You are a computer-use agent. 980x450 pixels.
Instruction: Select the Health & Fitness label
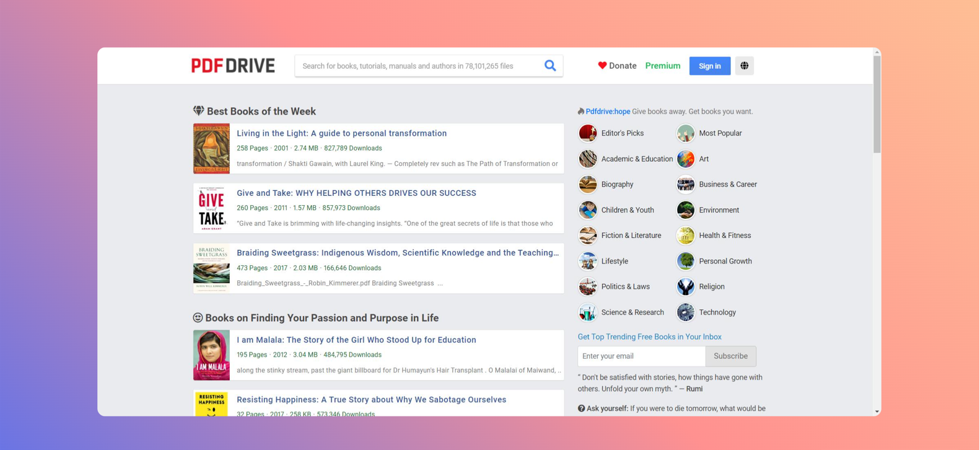pos(725,236)
